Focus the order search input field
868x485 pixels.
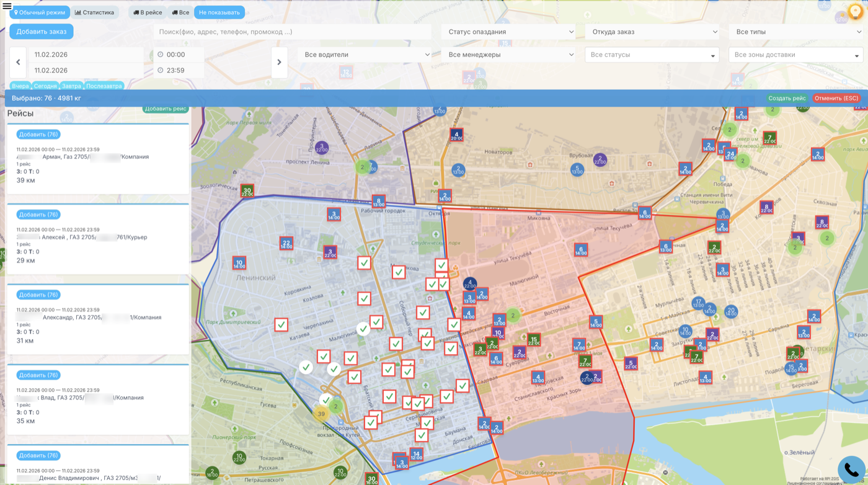point(292,32)
